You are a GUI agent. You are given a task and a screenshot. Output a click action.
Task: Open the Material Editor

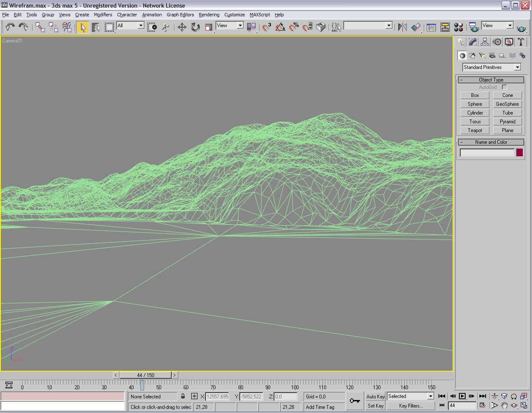coord(459,27)
